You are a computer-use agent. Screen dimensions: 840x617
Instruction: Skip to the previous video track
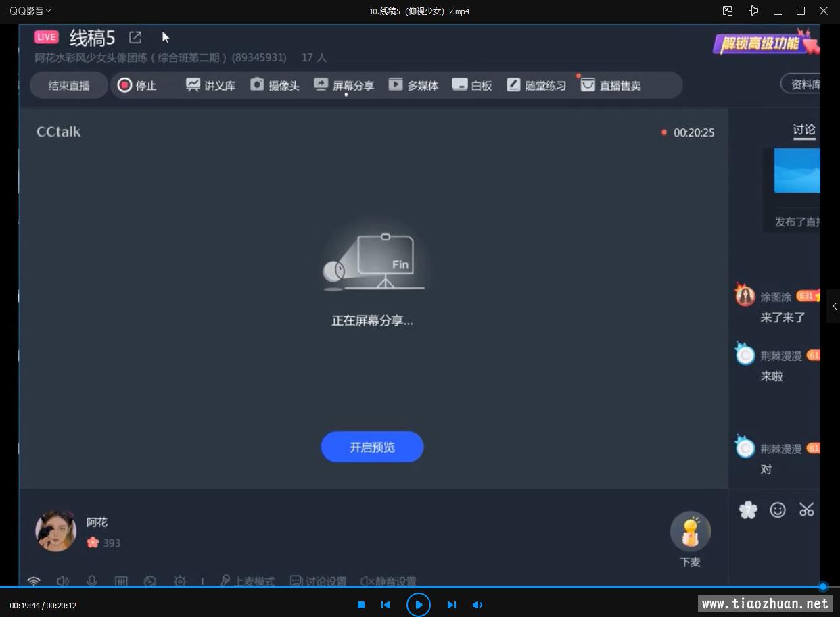click(386, 605)
